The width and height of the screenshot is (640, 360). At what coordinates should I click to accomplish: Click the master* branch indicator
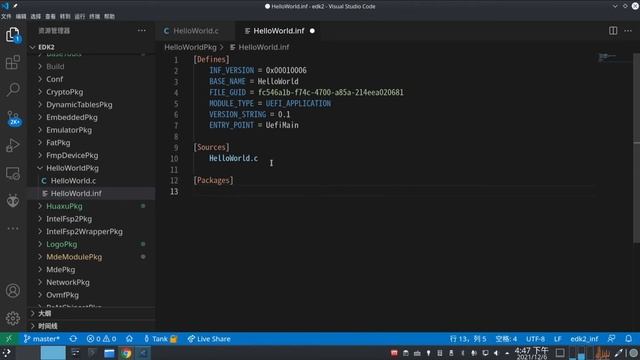(x=41, y=339)
